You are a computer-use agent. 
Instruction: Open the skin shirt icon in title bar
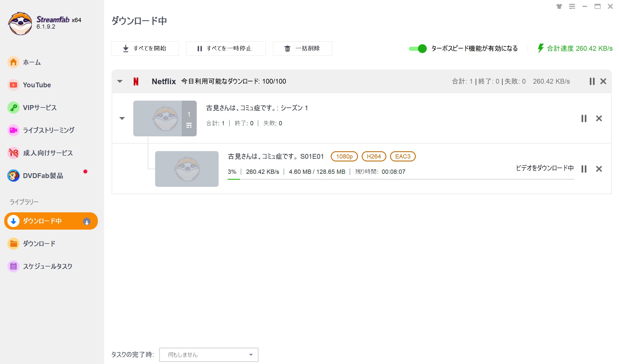559,6
